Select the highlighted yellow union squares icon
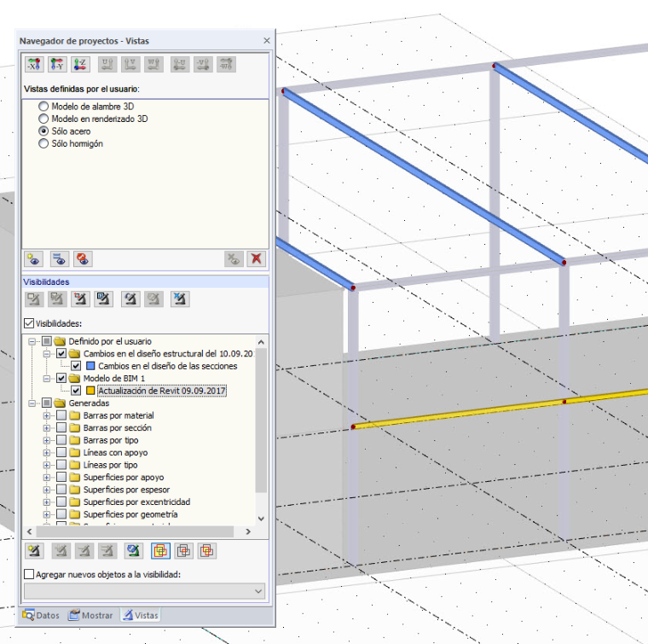Image resolution: width=648 pixels, height=644 pixels. point(160,551)
